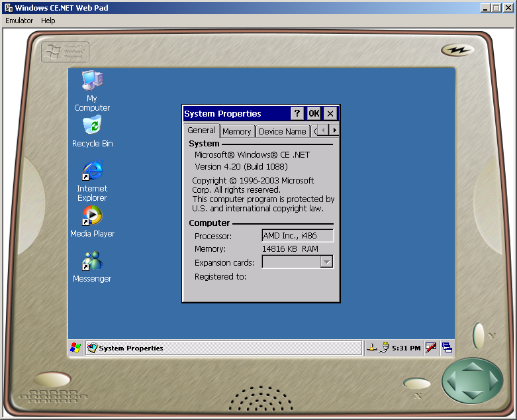517x420 pixels.
Task: Click the emulator round power button
Action: pos(457,50)
